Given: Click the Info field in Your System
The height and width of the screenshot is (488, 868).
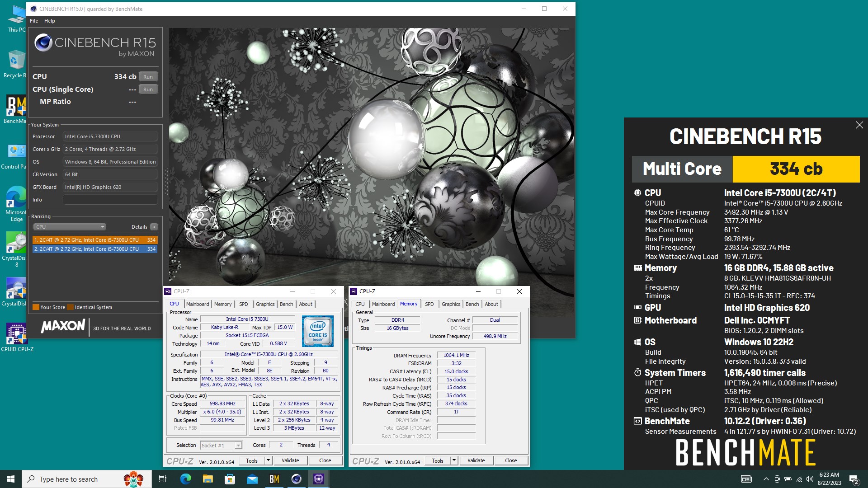Looking at the screenshot, I should tap(110, 200).
